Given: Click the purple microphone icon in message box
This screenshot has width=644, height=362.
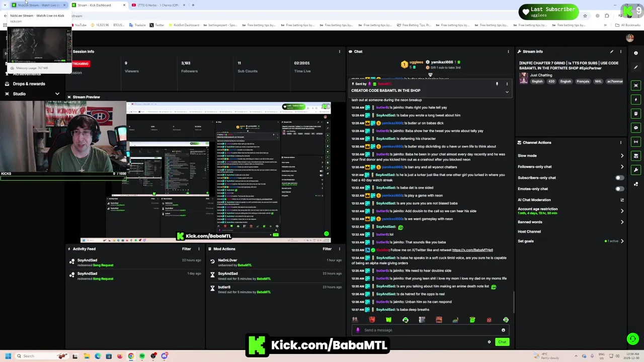Looking at the screenshot, I should coord(358,330).
